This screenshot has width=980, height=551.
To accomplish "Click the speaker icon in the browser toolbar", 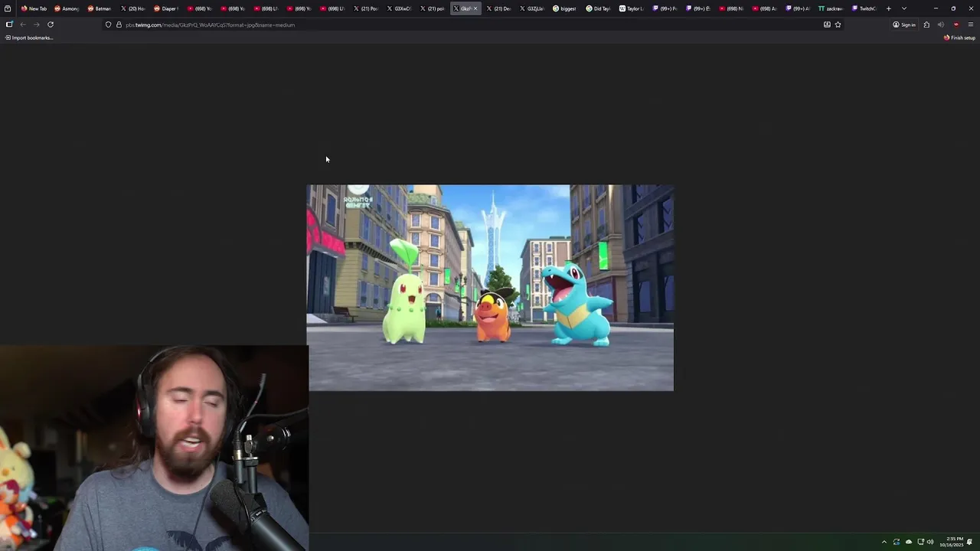I will (941, 24).
